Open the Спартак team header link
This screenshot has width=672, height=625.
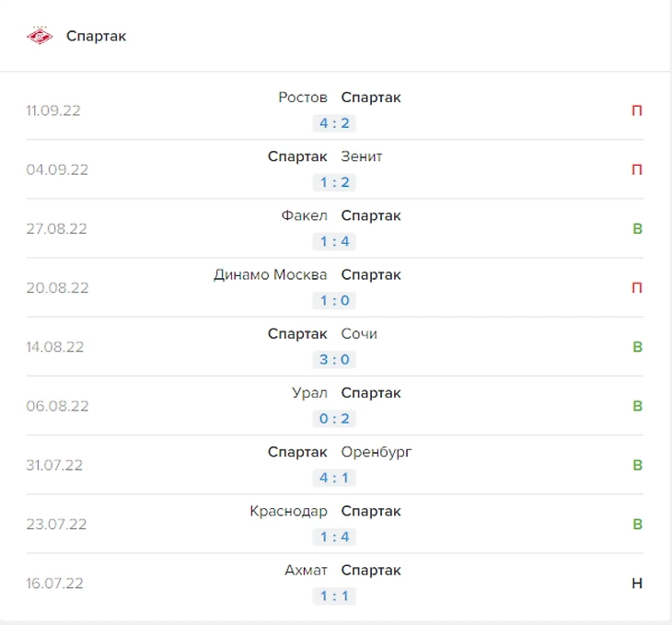coord(96,36)
